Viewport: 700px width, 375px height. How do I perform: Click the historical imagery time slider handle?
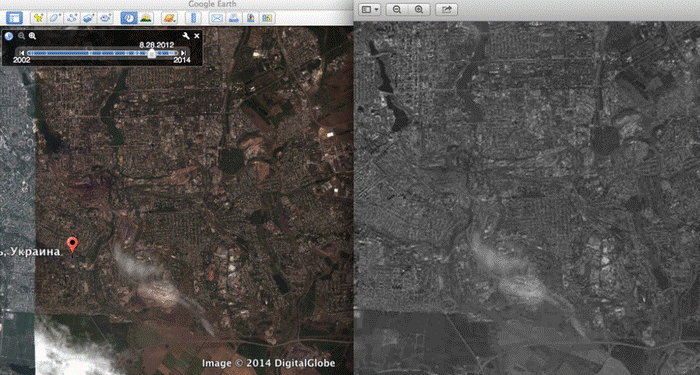[x=152, y=54]
